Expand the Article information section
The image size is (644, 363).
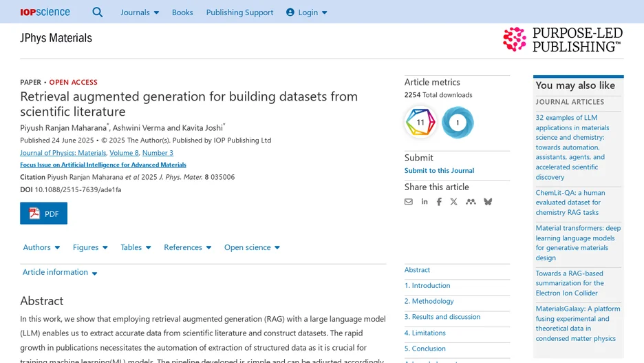(x=60, y=272)
